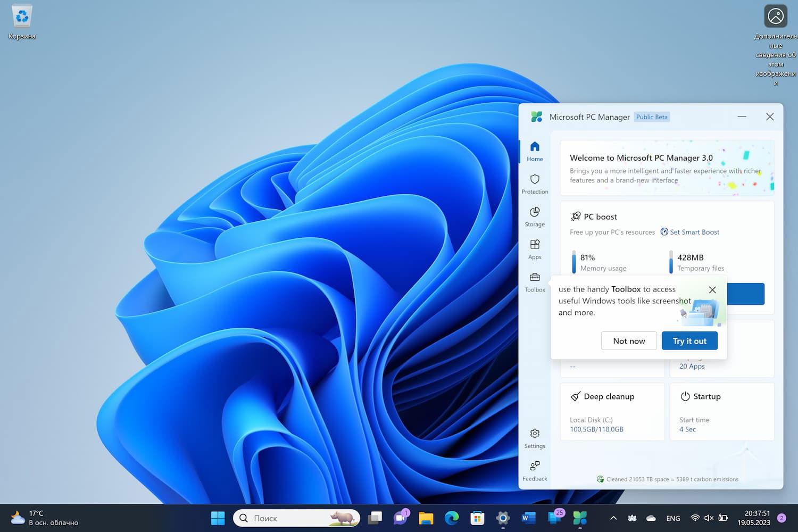The width and height of the screenshot is (798, 532).
Task: Click the Try it out button
Action: pyautogui.click(x=689, y=341)
